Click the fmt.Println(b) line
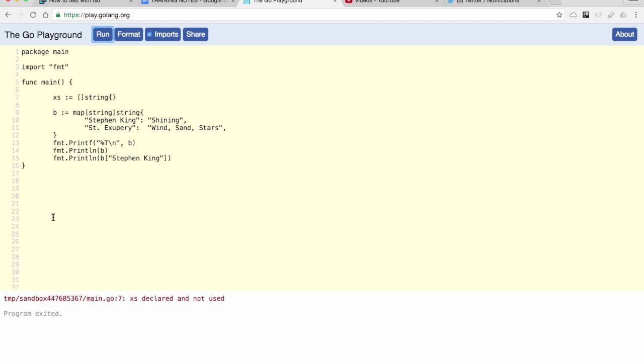 pos(80,150)
